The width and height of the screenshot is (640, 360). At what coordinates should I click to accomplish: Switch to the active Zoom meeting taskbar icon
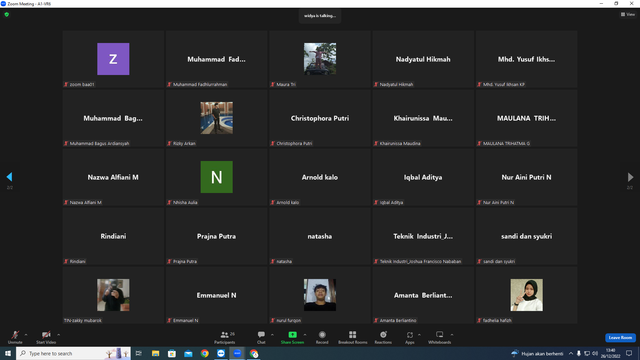click(237, 353)
